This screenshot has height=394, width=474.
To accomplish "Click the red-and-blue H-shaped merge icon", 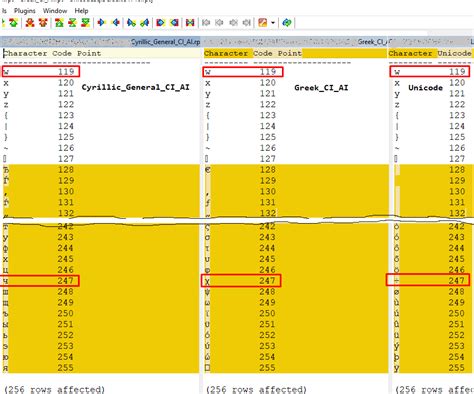I will 190,23.
